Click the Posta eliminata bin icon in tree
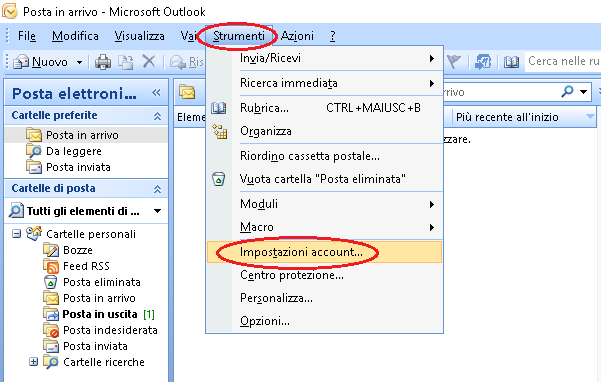 click(51, 282)
